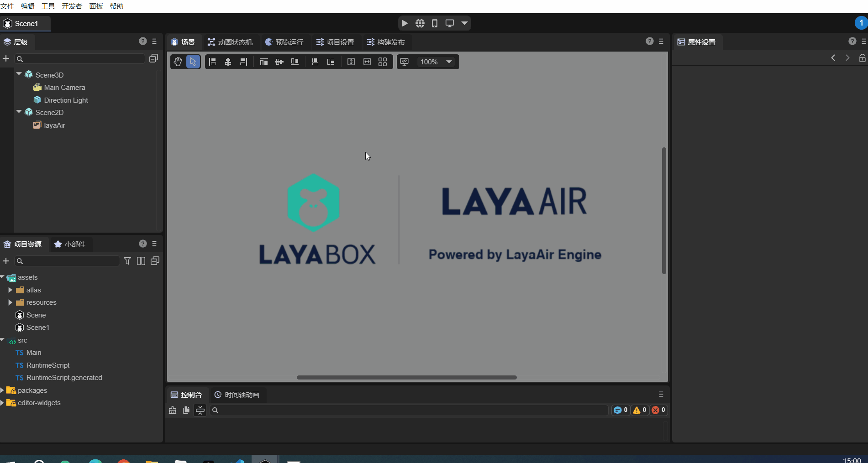Expand the atlas folder
Viewport: 868px width, 463px height.
[x=10, y=290]
